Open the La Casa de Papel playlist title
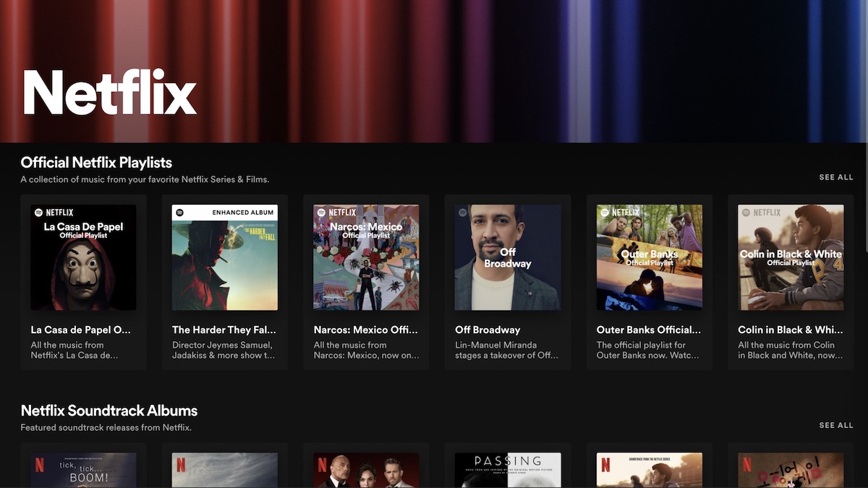Screen dimensions: 868x488 click(x=80, y=329)
